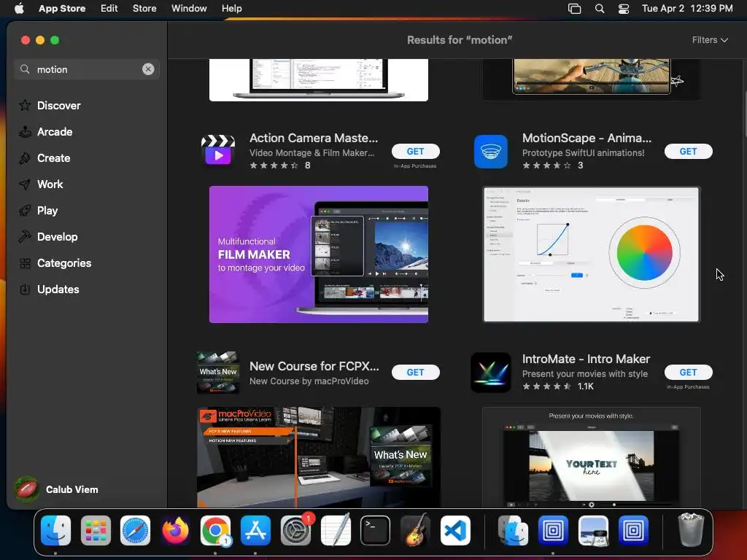Open Preview from the Dock
747x560 pixels.
[x=593, y=530]
